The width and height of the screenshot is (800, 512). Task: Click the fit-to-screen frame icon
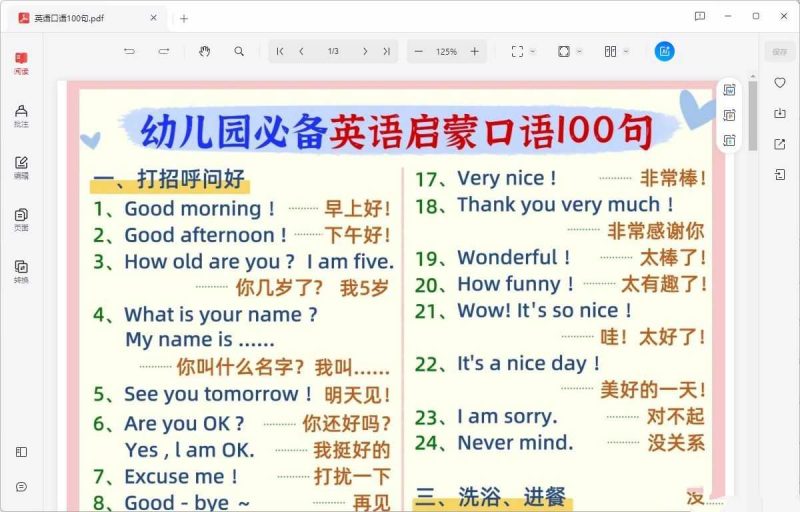coord(517,51)
